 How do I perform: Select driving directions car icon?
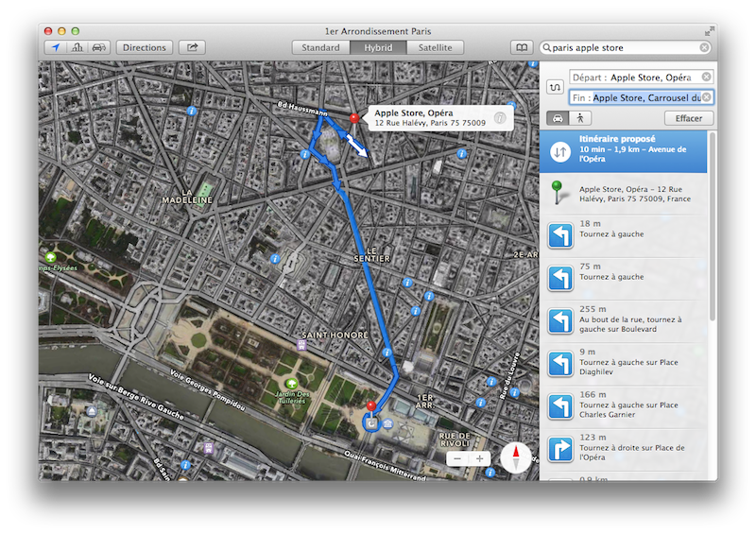(x=558, y=118)
